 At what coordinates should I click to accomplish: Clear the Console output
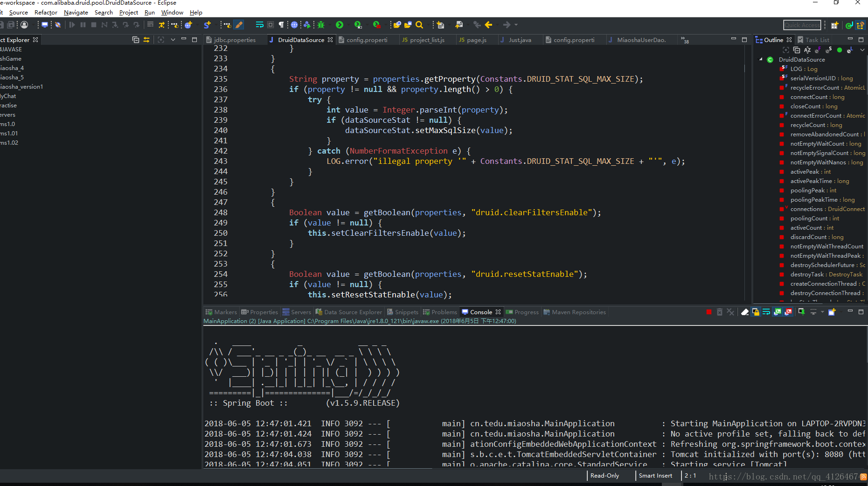[745, 312]
